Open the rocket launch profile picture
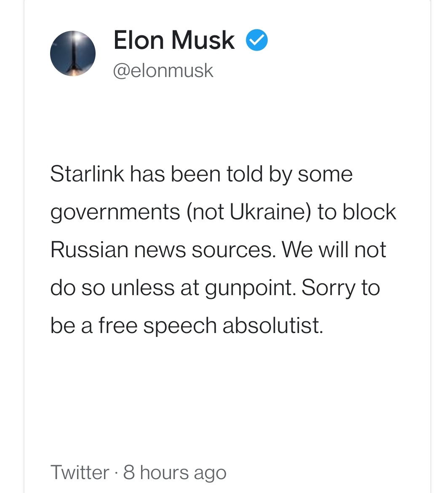This screenshot has height=493, width=448. click(x=72, y=53)
